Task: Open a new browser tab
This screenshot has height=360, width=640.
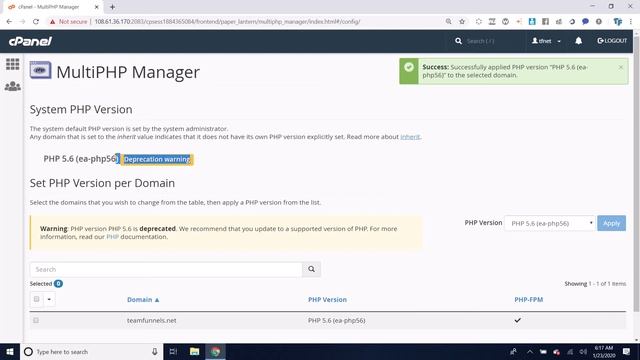Action: coord(112,7)
